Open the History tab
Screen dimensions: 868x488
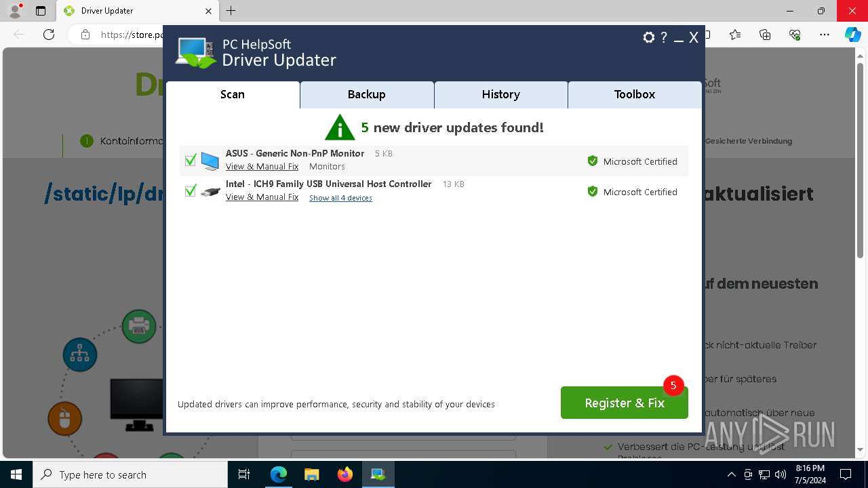click(501, 95)
